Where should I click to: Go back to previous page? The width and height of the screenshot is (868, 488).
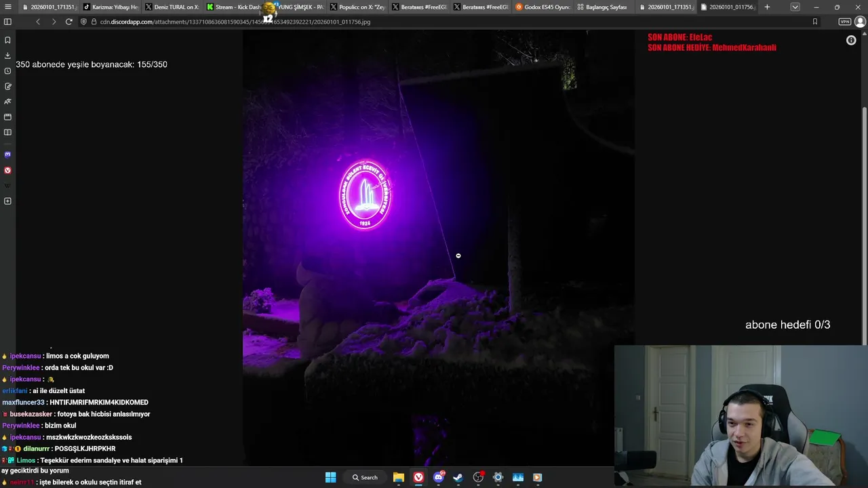coord(38,22)
